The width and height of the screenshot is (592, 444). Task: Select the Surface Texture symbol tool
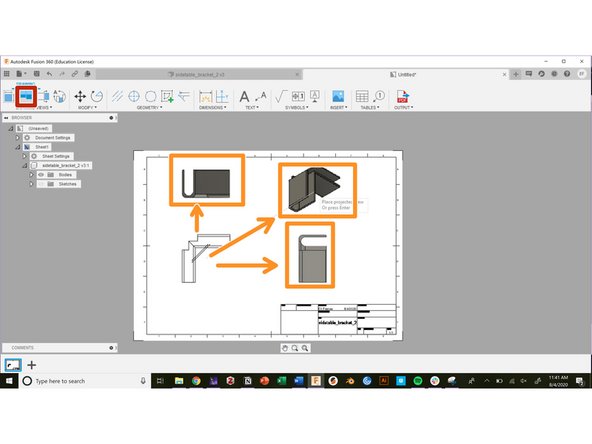pyautogui.click(x=281, y=97)
